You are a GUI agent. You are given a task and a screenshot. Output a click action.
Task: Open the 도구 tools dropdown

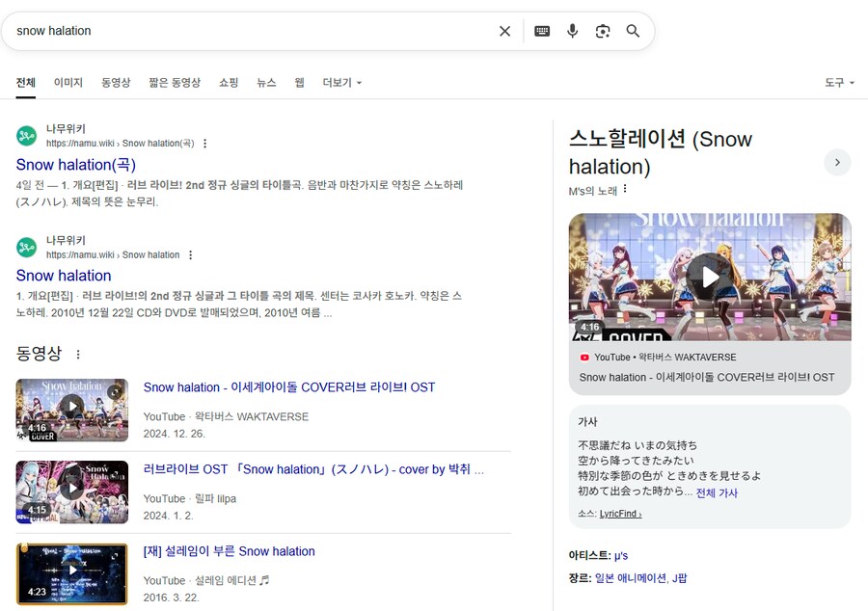pos(839,82)
